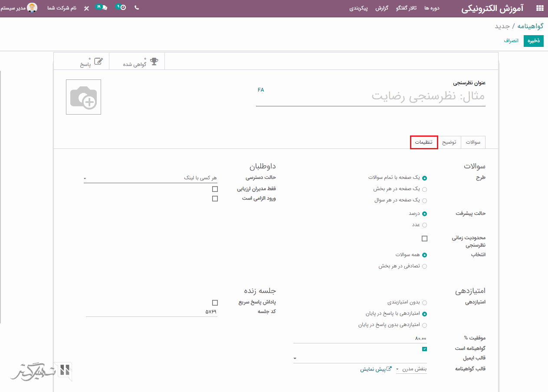Open the access mode dropdown

[x=150, y=178]
